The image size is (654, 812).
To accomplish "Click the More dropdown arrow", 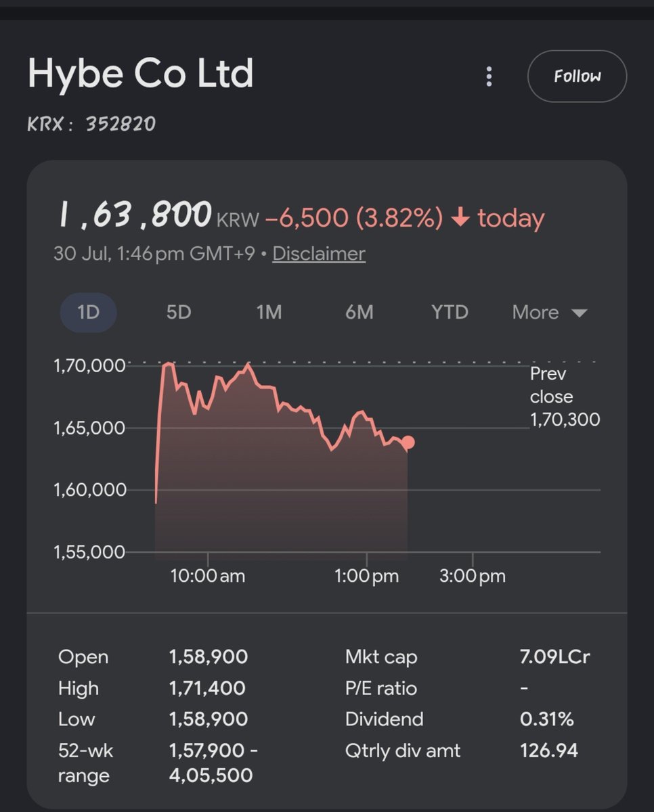I will click(579, 313).
